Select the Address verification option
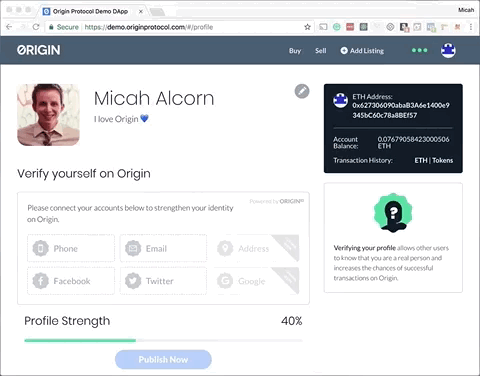The image size is (480, 376). tap(256, 248)
